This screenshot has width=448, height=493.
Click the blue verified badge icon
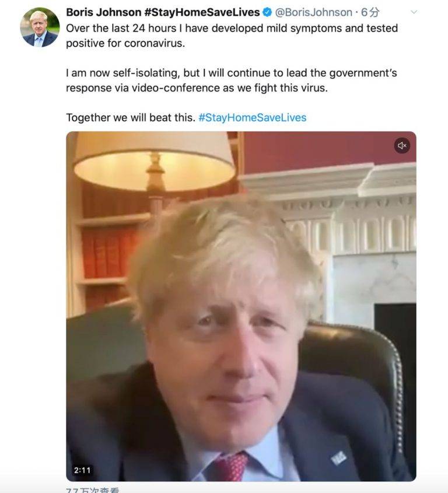click(267, 12)
